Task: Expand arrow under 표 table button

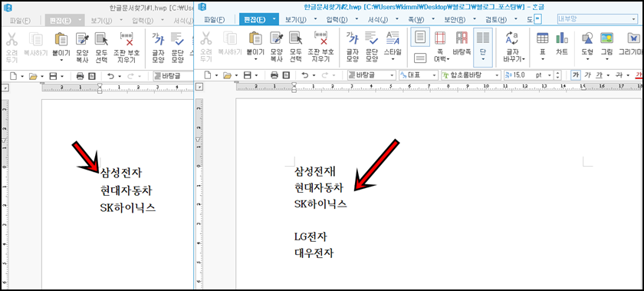Action: [x=543, y=59]
